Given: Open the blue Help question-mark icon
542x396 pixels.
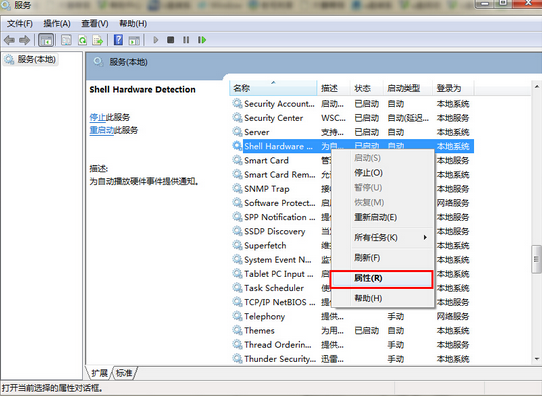Looking at the screenshot, I should 118,40.
